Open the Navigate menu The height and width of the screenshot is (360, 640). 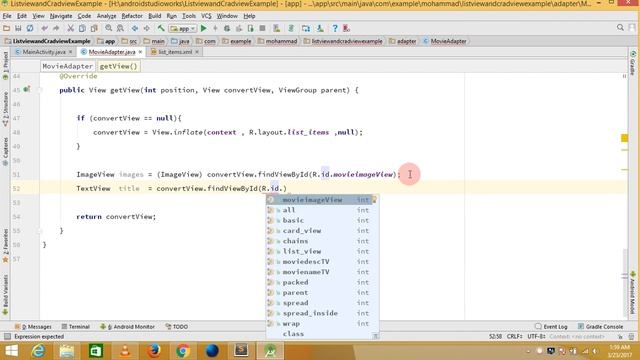(x=61, y=16)
